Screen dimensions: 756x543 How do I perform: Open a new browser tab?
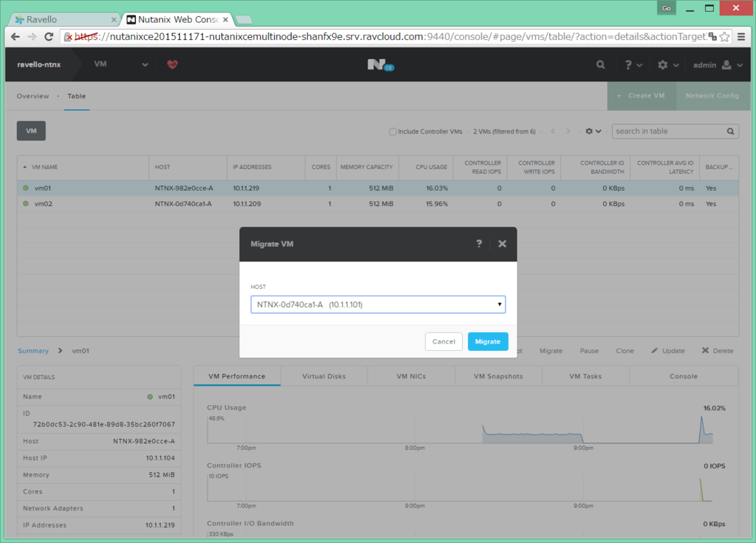point(244,20)
